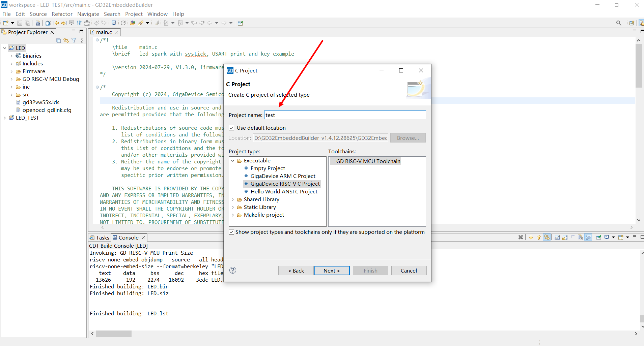Click the search magnifier icon in top toolbar

619,23
